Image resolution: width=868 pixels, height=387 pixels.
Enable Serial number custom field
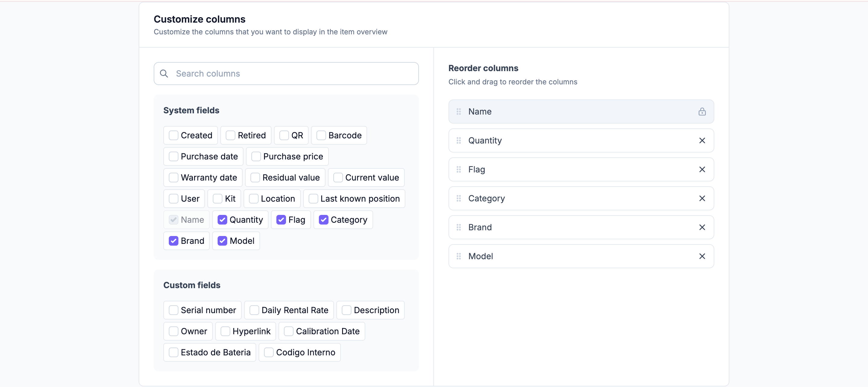[174, 310]
